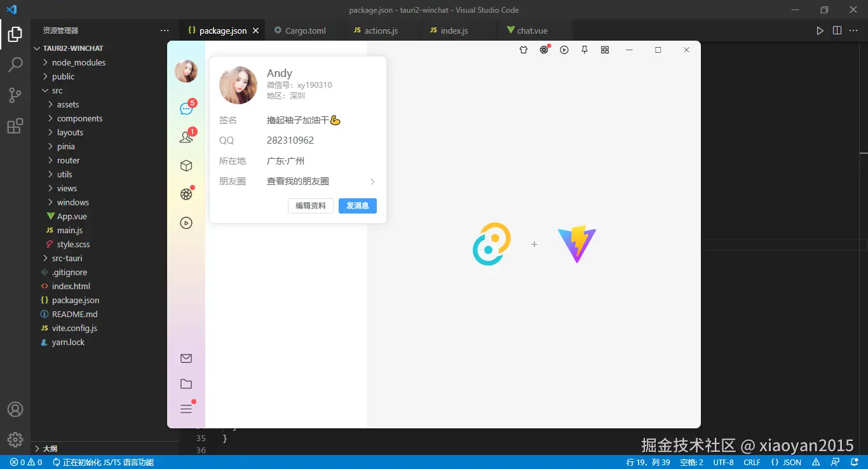Open the hamburger menu in chat sidebar
868x469 pixels.
pos(186,409)
